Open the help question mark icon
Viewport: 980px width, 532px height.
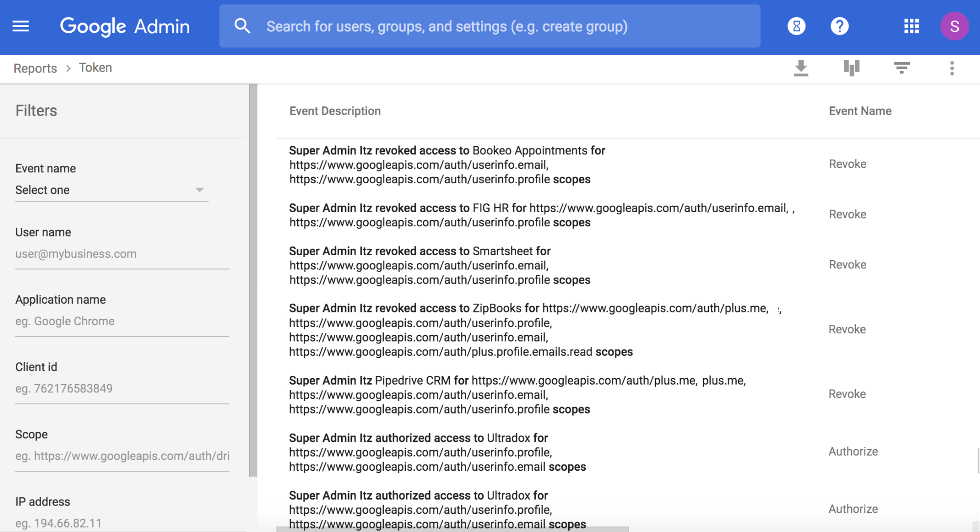[840, 26]
